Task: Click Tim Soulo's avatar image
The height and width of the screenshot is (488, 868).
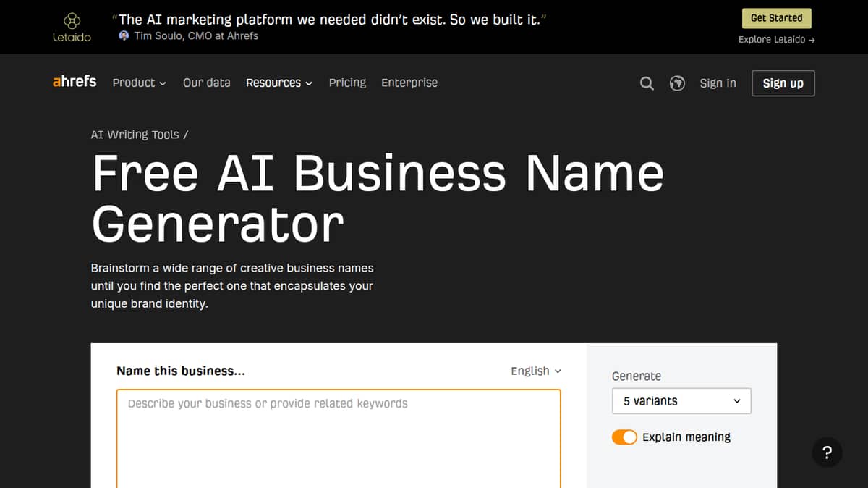Action: pos(124,35)
